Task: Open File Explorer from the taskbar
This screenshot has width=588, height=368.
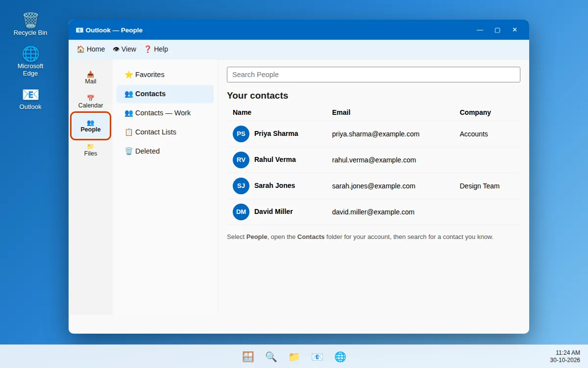Action: point(294,357)
